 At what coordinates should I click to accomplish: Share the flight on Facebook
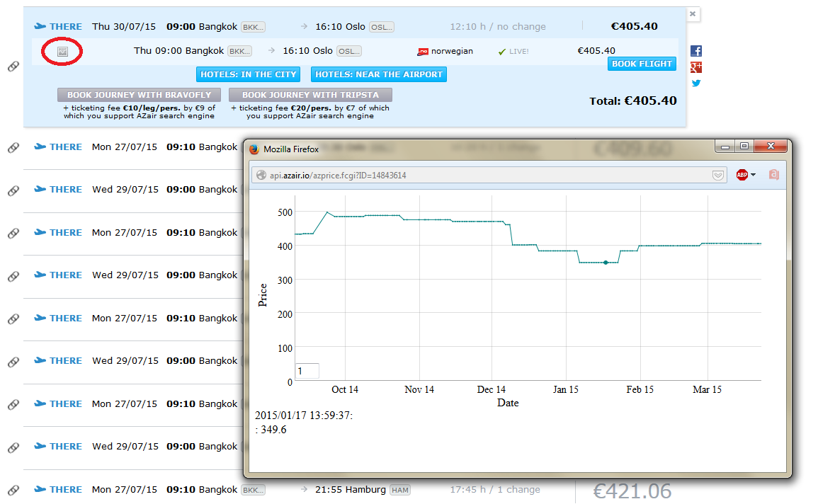[696, 51]
